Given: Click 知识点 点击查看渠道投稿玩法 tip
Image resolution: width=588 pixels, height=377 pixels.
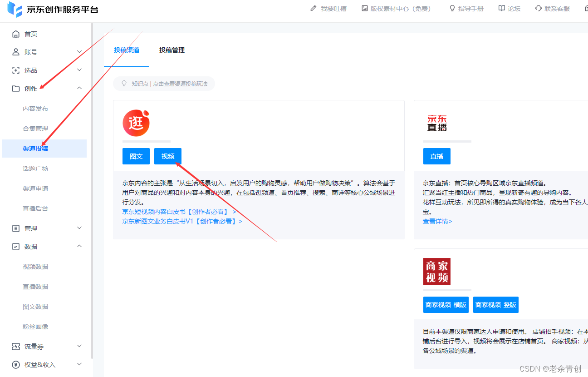Looking at the screenshot, I should coord(164,84).
